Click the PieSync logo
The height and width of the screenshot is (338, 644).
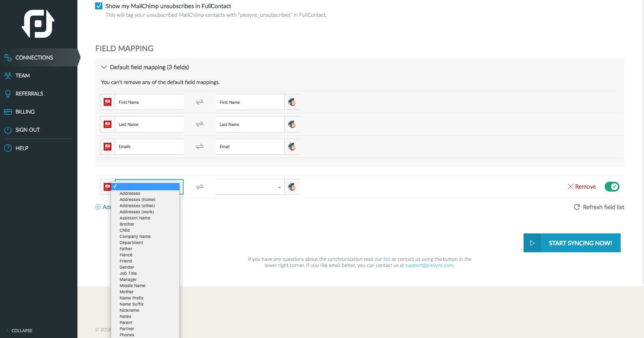pos(38,24)
